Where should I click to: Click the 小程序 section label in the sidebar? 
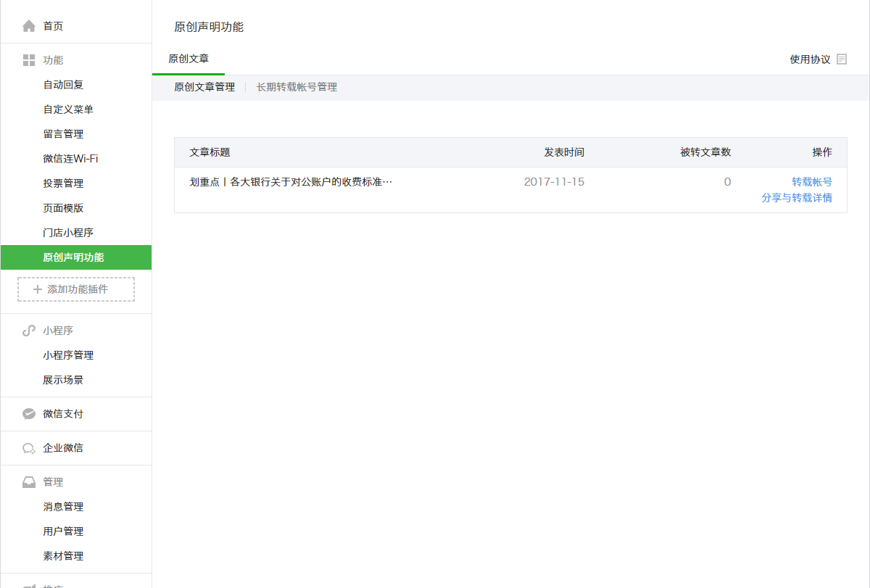point(58,331)
